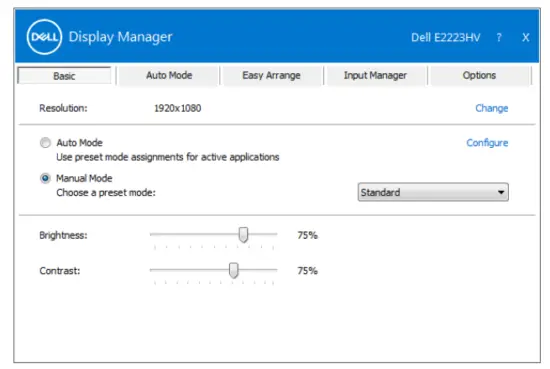Click the Configure link for Auto Mode
This screenshot has height=369, width=550.
pos(487,143)
